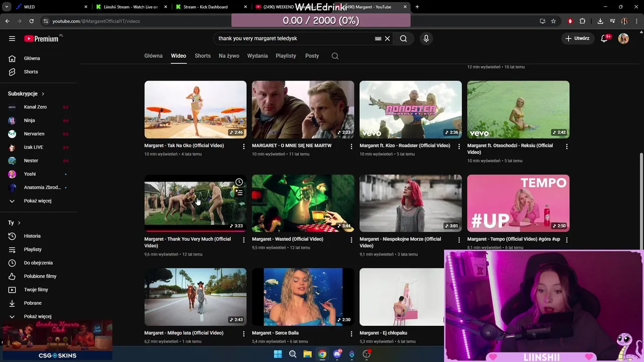Open options menu for Thank You Very Much video
The image size is (644, 362).
[244, 240]
